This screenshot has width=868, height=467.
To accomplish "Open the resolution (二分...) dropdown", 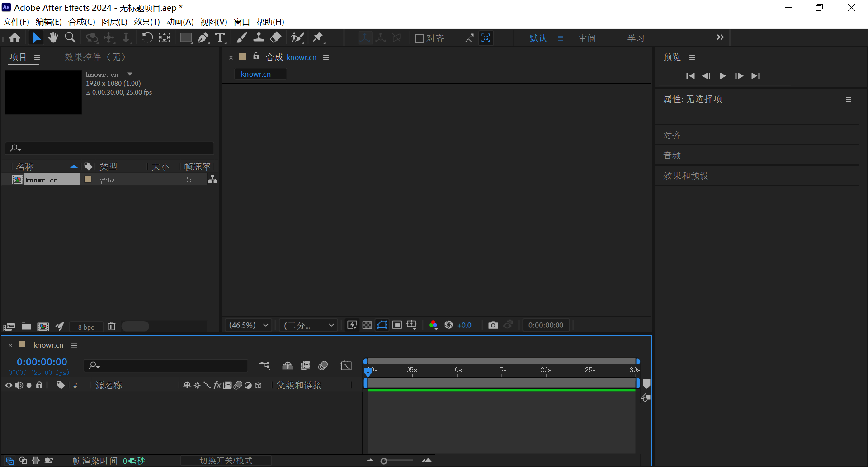I will pos(308,325).
